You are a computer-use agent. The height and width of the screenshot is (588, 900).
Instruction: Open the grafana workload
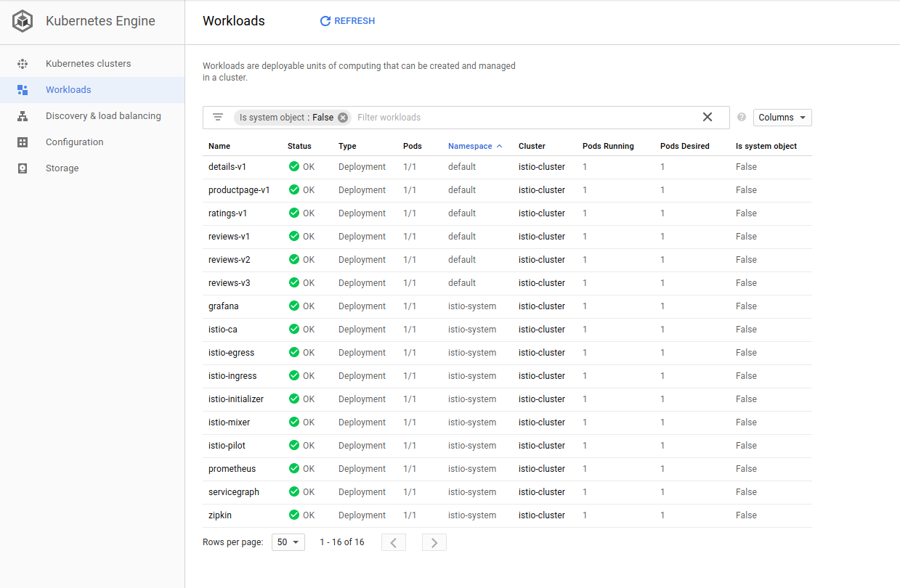(x=224, y=306)
